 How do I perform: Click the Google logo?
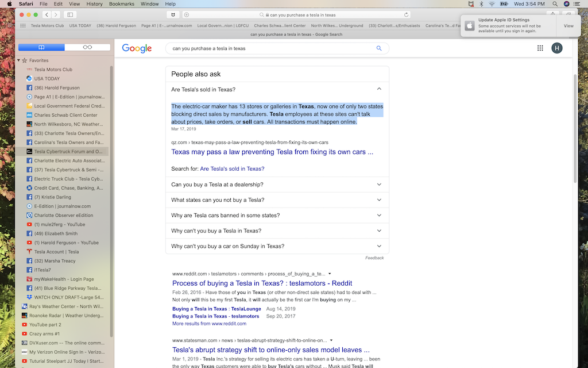137,48
